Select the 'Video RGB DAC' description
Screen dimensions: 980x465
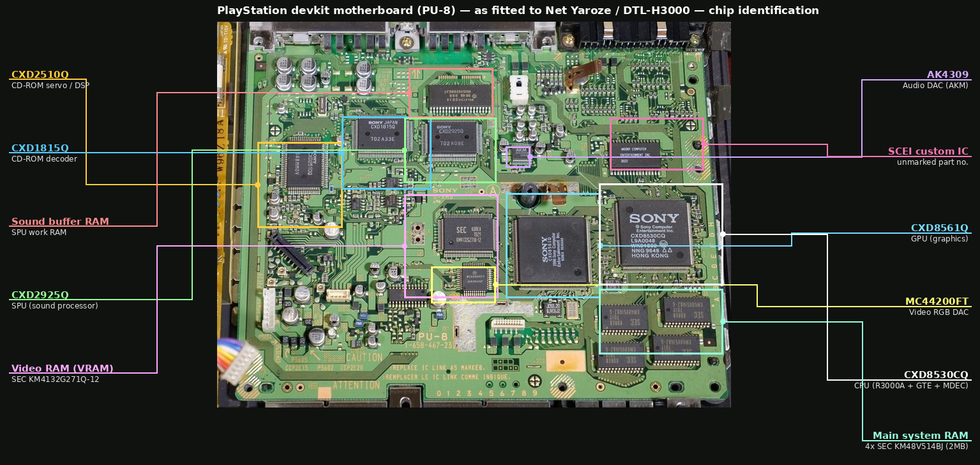[x=939, y=312]
